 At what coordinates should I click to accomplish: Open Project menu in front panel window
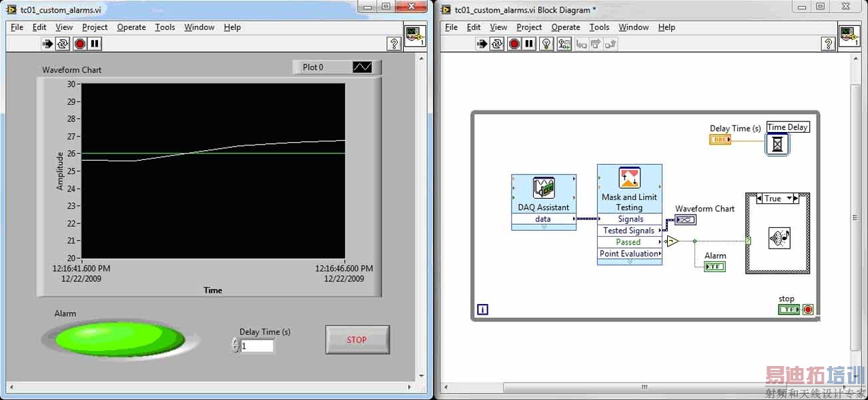(95, 27)
